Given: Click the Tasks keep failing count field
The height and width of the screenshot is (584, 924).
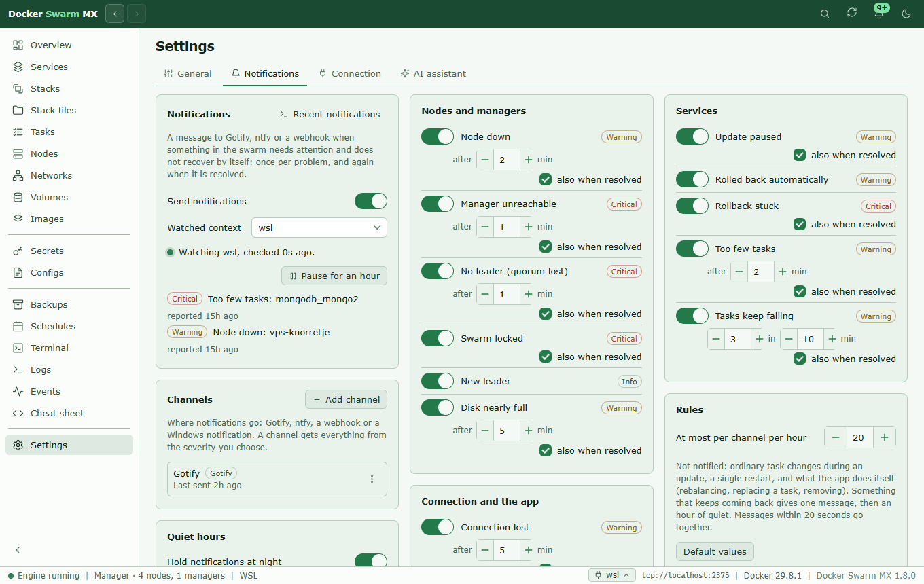Looking at the screenshot, I should click(x=738, y=339).
